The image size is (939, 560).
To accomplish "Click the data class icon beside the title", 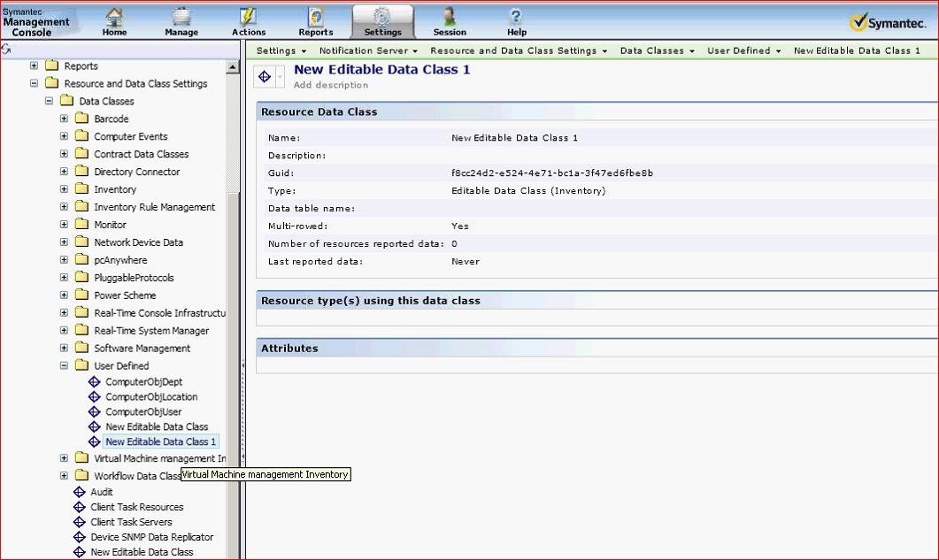I will [x=265, y=76].
